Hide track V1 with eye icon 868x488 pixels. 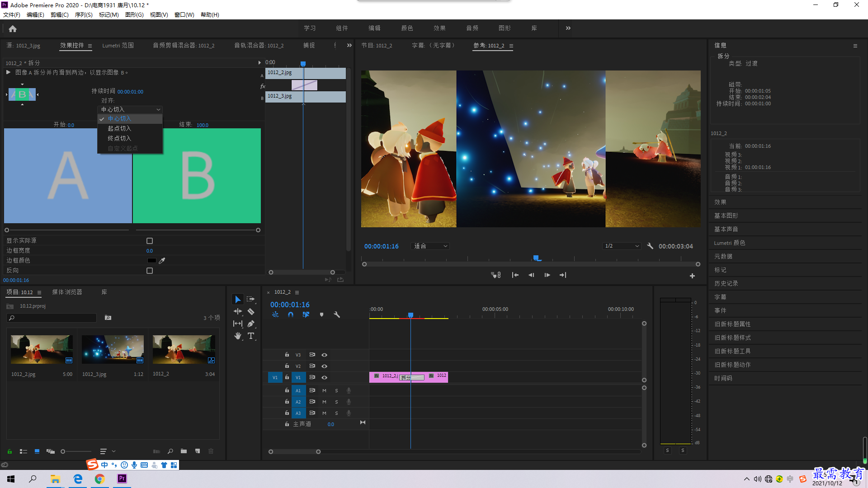[x=324, y=378]
